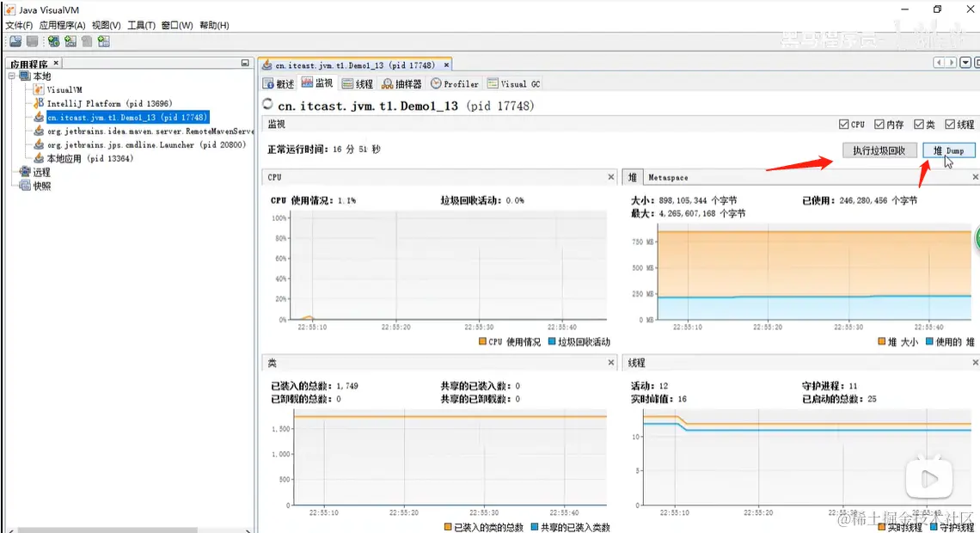Close the 类 classes chart panel
This screenshot has height=533, width=980.
611,363
